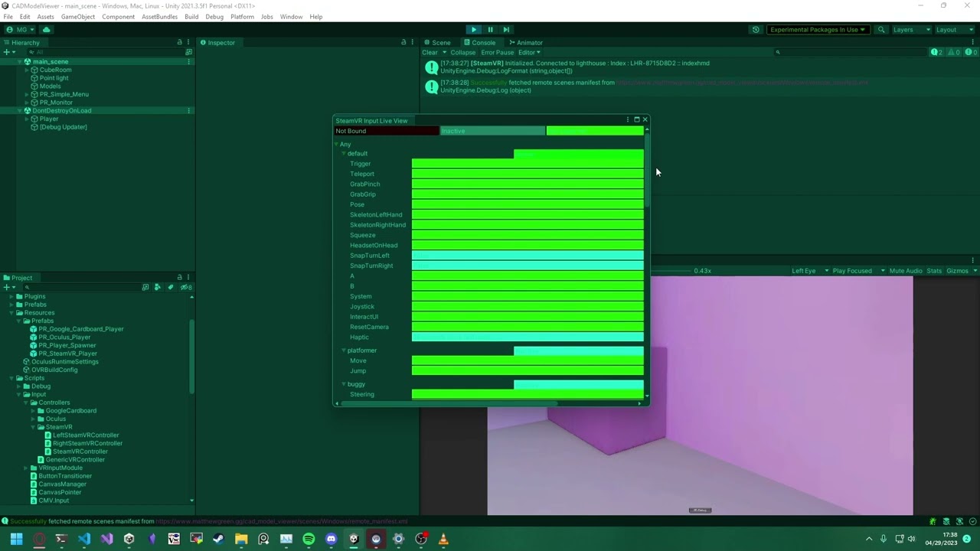980x551 pixels.
Task: Select the Player object in Hierarchy
Action: point(48,119)
